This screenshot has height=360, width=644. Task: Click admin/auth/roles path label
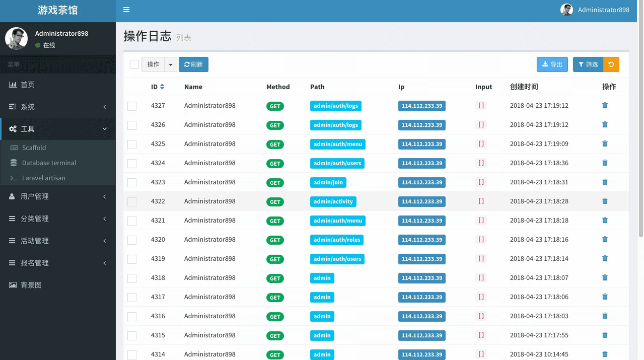pos(336,240)
